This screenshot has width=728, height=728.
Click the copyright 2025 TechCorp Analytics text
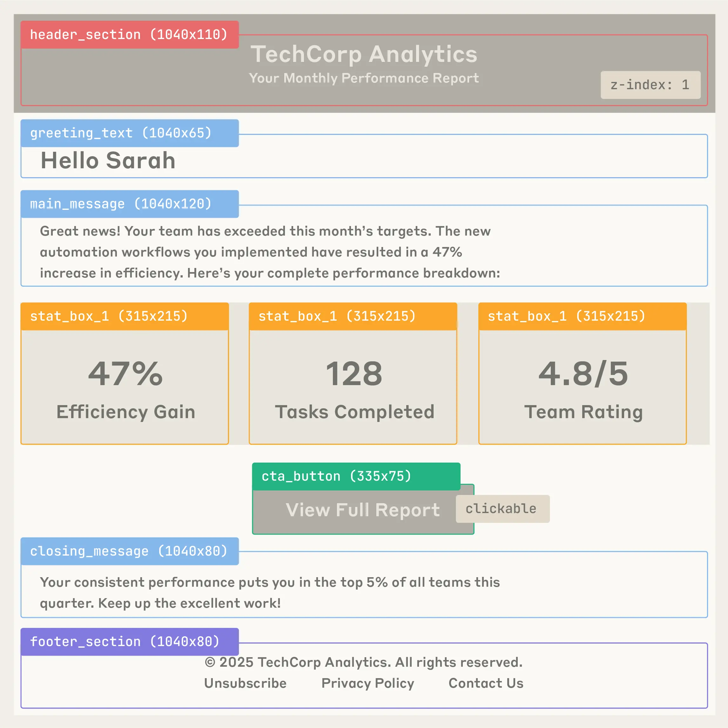[364, 662]
